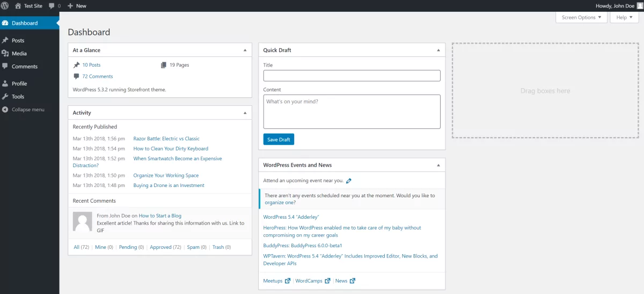
Task: Open the News external link
Action: [345, 281]
